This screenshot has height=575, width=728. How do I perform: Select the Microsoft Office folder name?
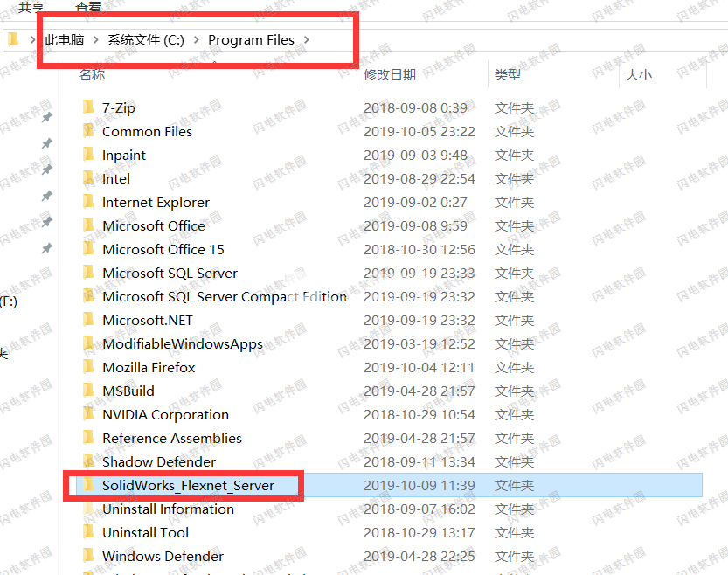pos(154,225)
